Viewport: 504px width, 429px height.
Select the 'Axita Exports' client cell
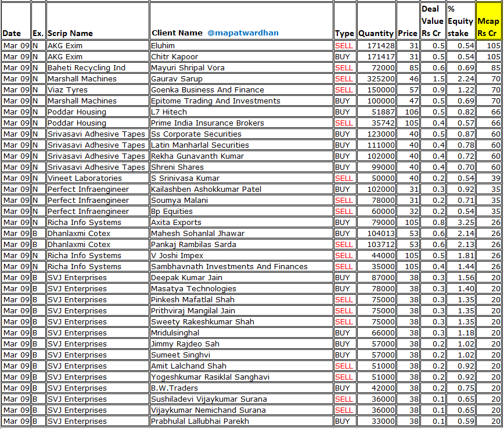pyautogui.click(x=242, y=223)
